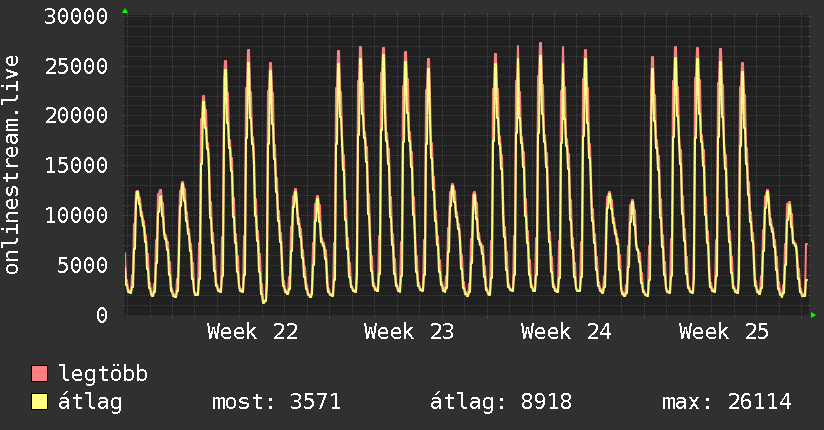The height and width of the screenshot is (430, 824).
Task: Click the green arrow ending the x-axis
Action: pos(813,315)
